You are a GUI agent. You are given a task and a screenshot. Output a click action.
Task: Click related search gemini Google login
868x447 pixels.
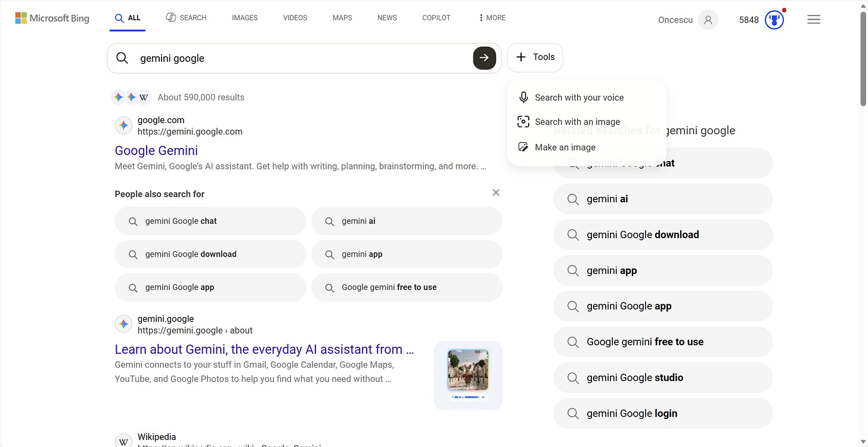click(663, 414)
